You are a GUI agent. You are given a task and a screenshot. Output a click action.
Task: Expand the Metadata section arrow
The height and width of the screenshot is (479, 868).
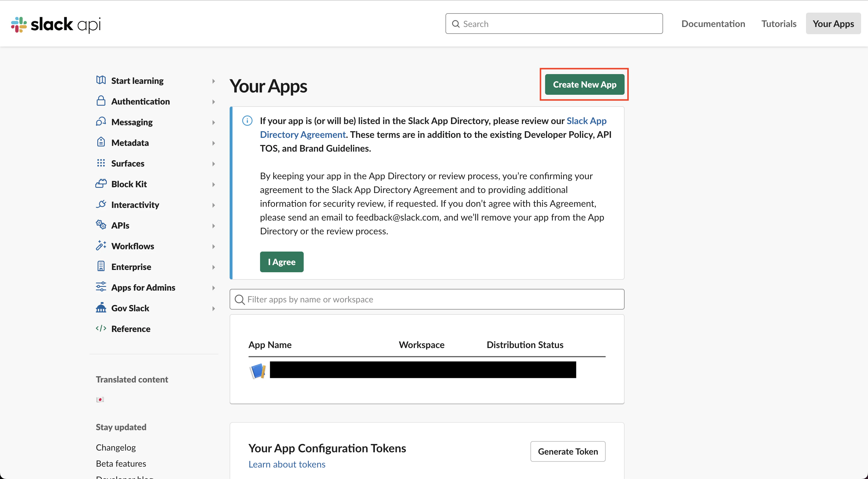[213, 143]
